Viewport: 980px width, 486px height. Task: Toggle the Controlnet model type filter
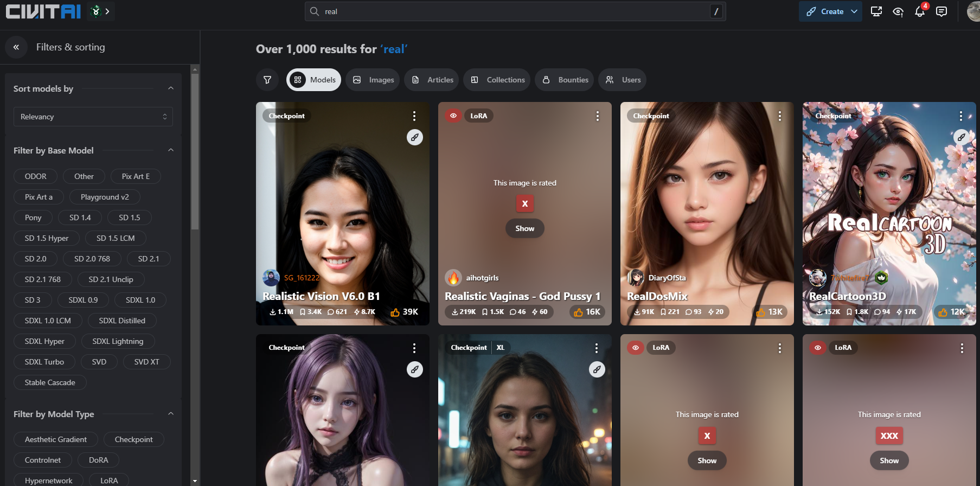(x=43, y=460)
